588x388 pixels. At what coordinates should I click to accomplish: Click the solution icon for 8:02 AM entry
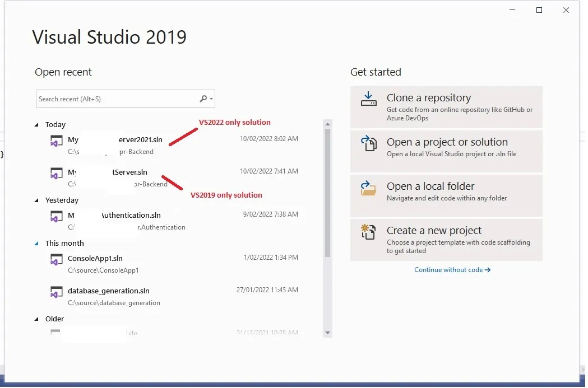click(56, 141)
